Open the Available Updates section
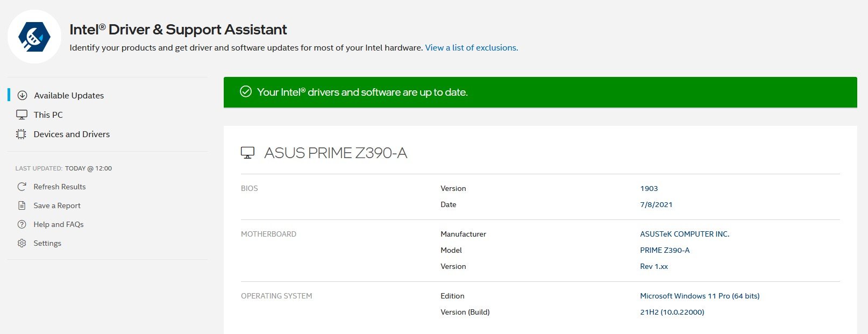Image resolution: width=868 pixels, height=334 pixels. click(x=69, y=95)
